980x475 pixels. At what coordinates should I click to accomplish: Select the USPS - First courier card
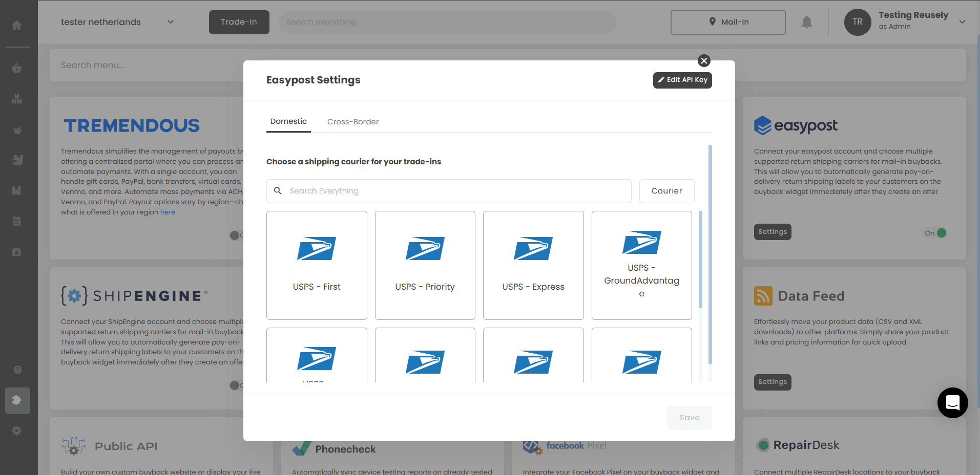pyautogui.click(x=317, y=265)
